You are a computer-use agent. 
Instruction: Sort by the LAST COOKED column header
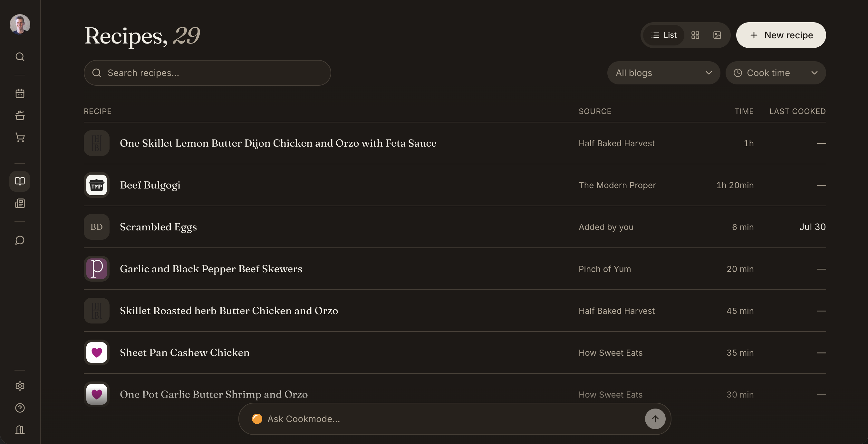(x=797, y=111)
